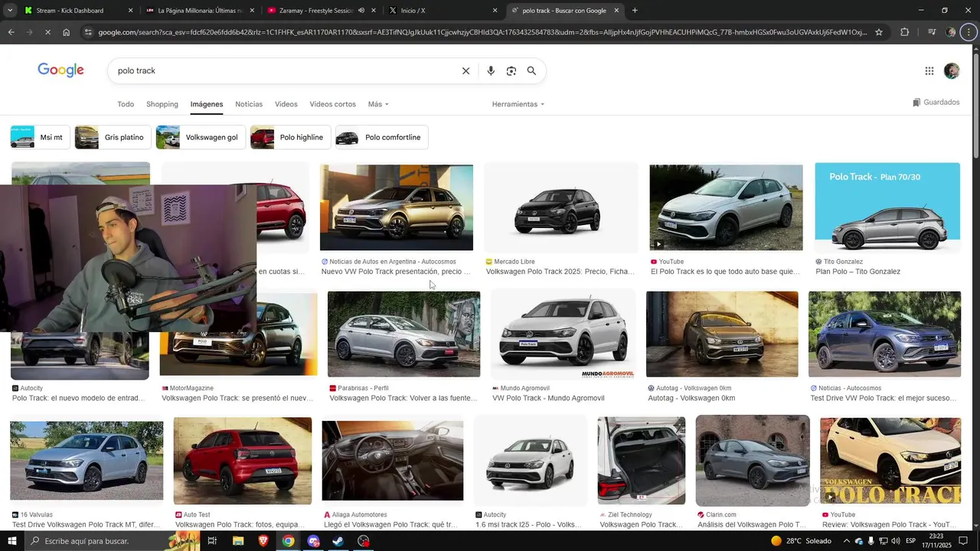Open the Windows Start menu
980x551 pixels.
(11, 541)
